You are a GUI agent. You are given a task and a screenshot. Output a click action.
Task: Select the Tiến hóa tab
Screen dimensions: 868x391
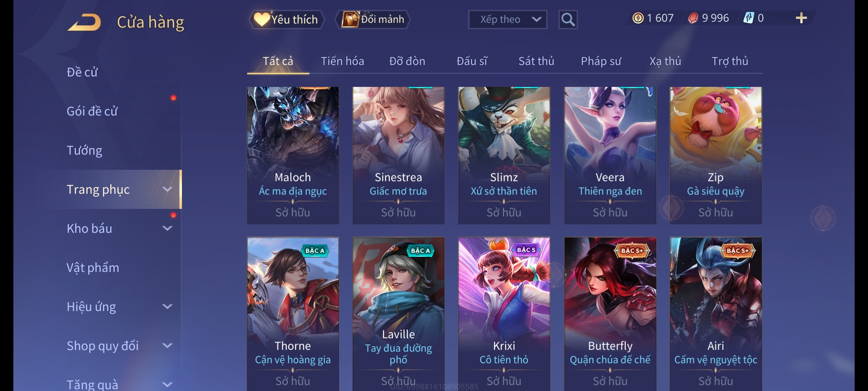click(x=342, y=61)
